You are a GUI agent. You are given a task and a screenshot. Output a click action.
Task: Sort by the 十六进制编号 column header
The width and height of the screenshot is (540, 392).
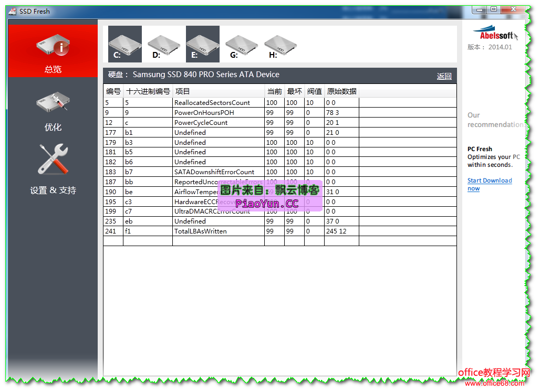tap(148, 91)
